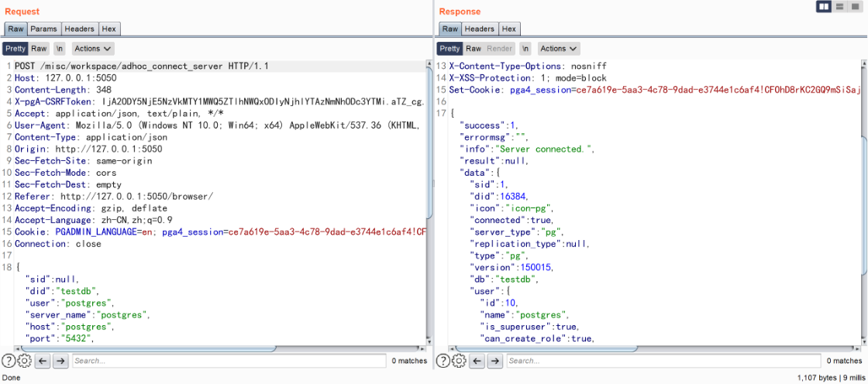Select the combined single-pane layout icon

tap(855, 7)
